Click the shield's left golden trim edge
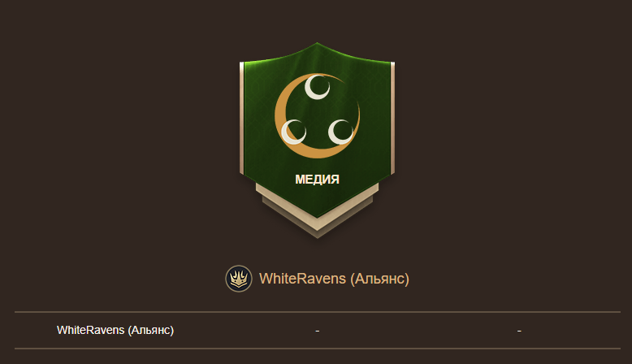Image resolution: width=632 pixels, height=364 pixels. pos(242,118)
